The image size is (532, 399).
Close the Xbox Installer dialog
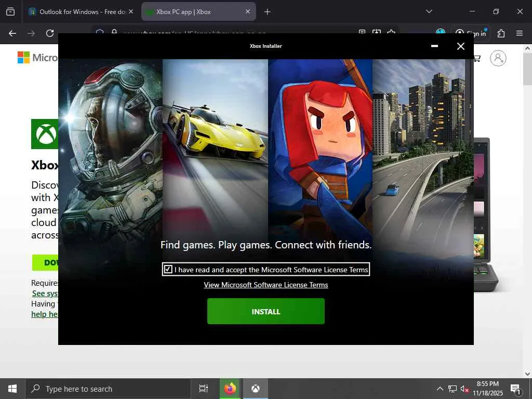coord(460,46)
